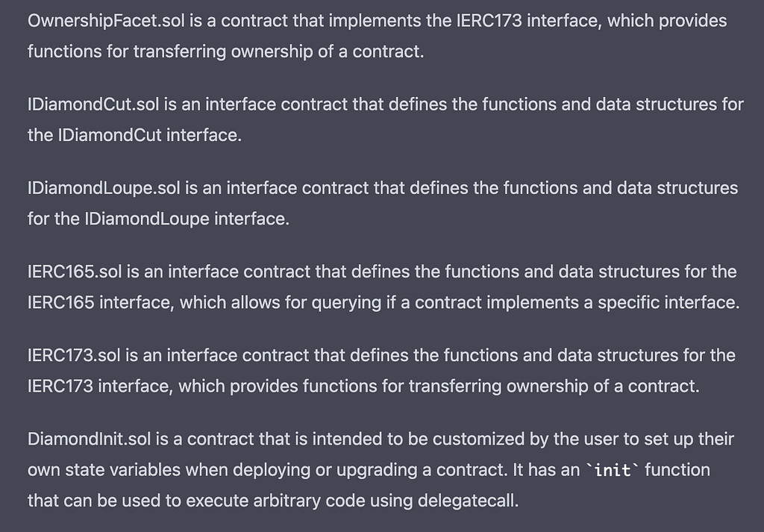Viewport: 764px width, 532px height.
Task: Click "for the IDiamondLoupe interface." text
Action: (x=159, y=219)
